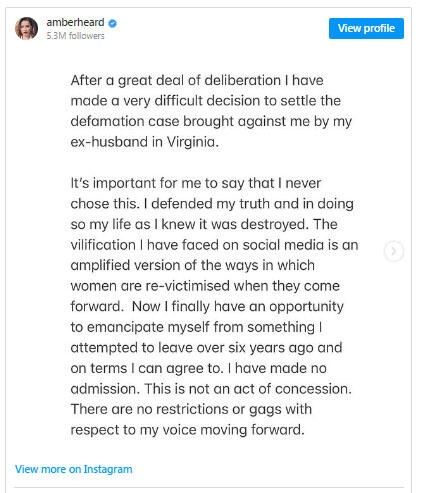Click the line 'There are no restrictions or gags'
This screenshot has width=430, height=493.
coord(191,409)
